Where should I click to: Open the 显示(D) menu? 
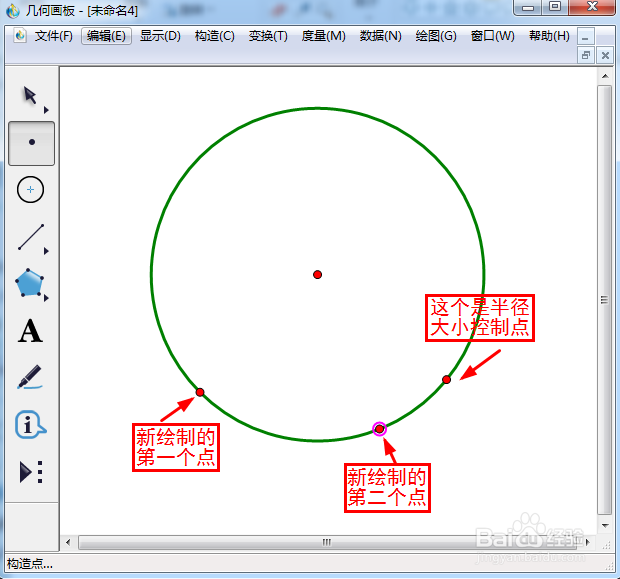(160, 36)
